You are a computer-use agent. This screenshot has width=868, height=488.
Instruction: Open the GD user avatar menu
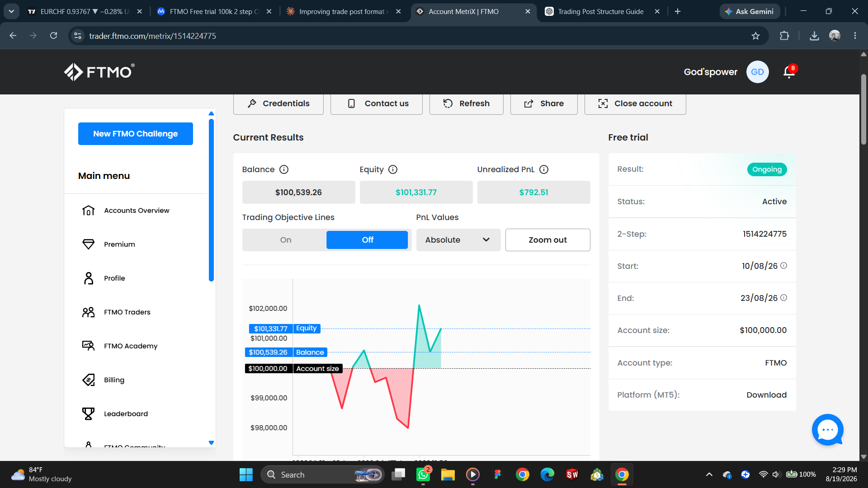click(757, 72)
